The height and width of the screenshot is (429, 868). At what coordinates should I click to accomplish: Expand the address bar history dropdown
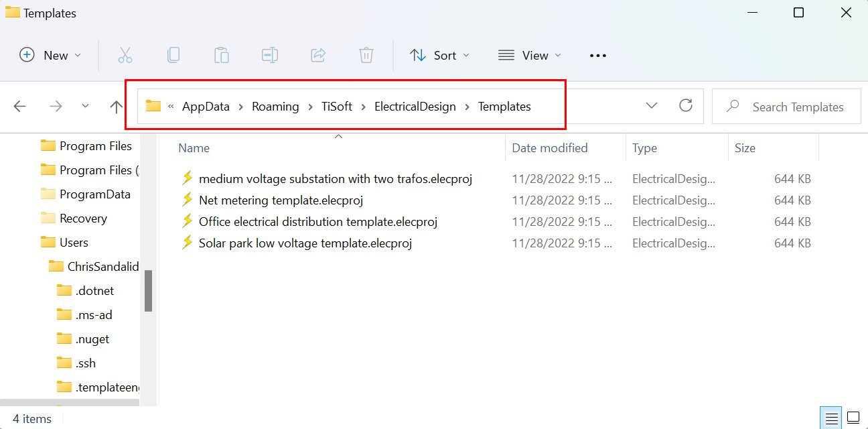point(651,106)
